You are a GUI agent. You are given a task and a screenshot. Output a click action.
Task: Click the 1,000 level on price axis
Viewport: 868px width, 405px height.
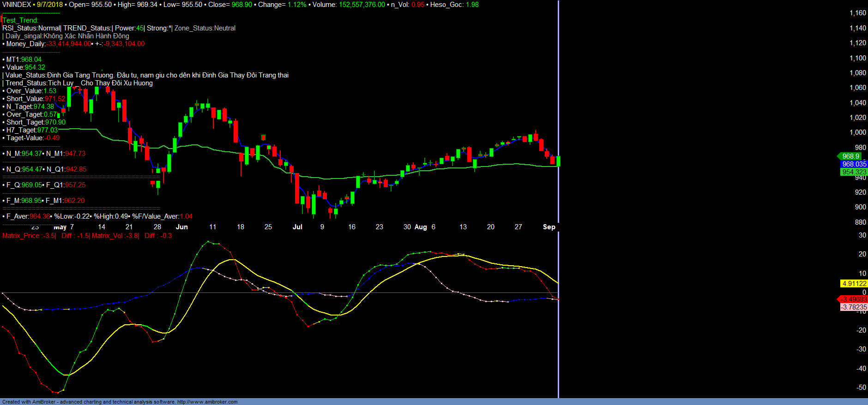858,132
